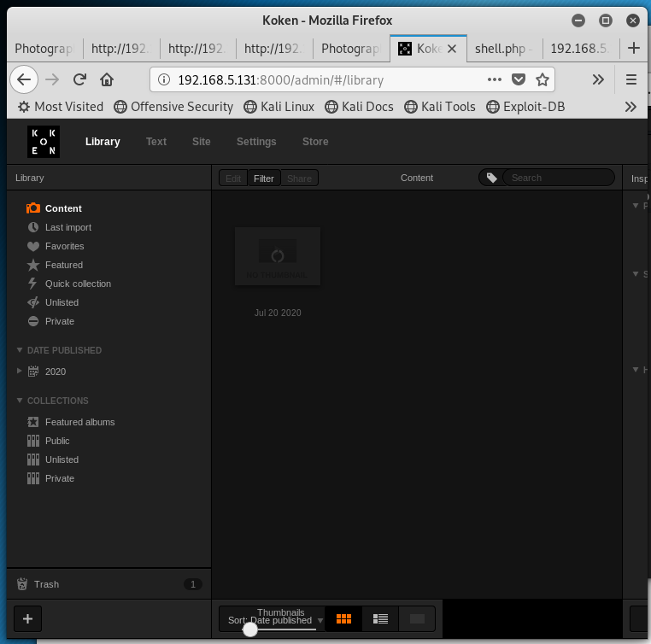Screen dimensions: 651x644
Task: Open Last import clock icon
Action: click(33, 227)
